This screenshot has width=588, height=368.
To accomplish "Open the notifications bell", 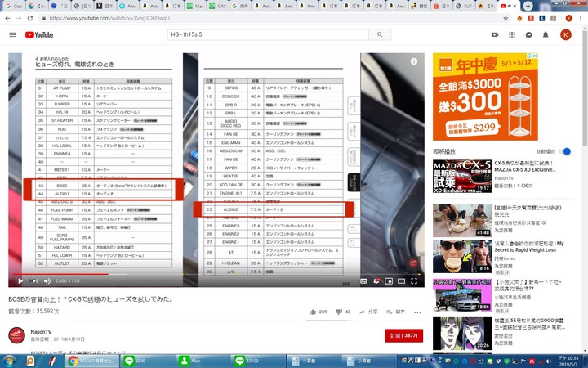I will click(x=546, y=34).
